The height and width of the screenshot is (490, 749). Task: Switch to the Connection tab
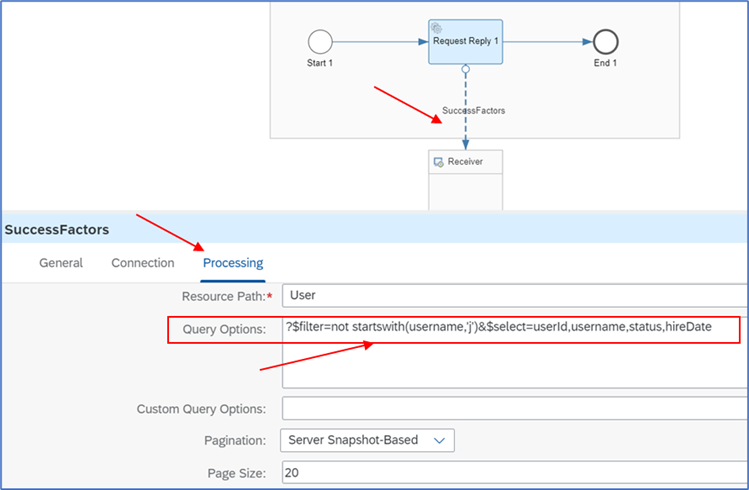[143, 263]
